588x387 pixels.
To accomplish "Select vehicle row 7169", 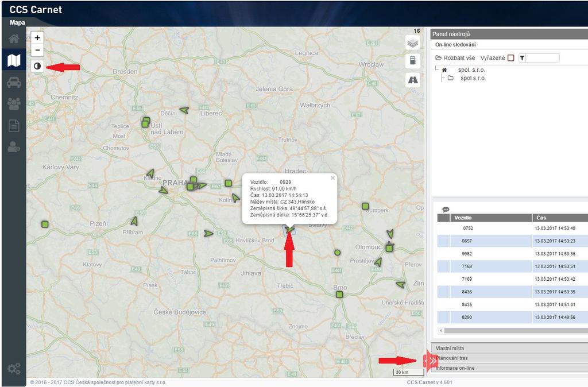I will coord(513,280).
